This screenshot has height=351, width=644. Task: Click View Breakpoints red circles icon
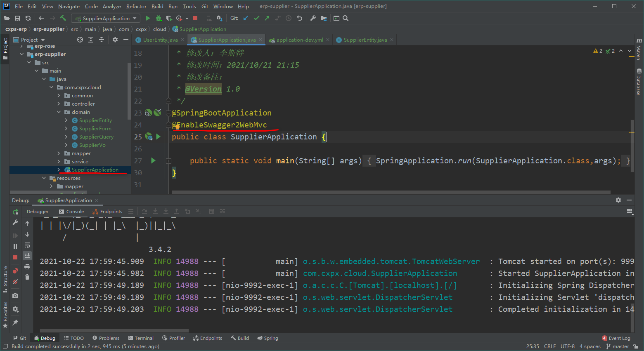click(x=15, y=271)
